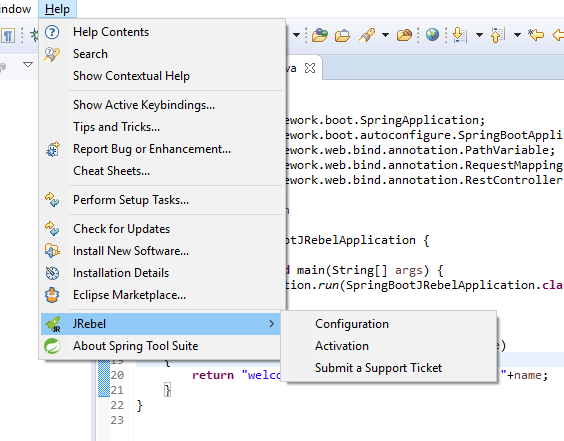Click Last Edit Location toolbar icon
This screenshot has height=441, width=564.
click(x=536, y=35)
